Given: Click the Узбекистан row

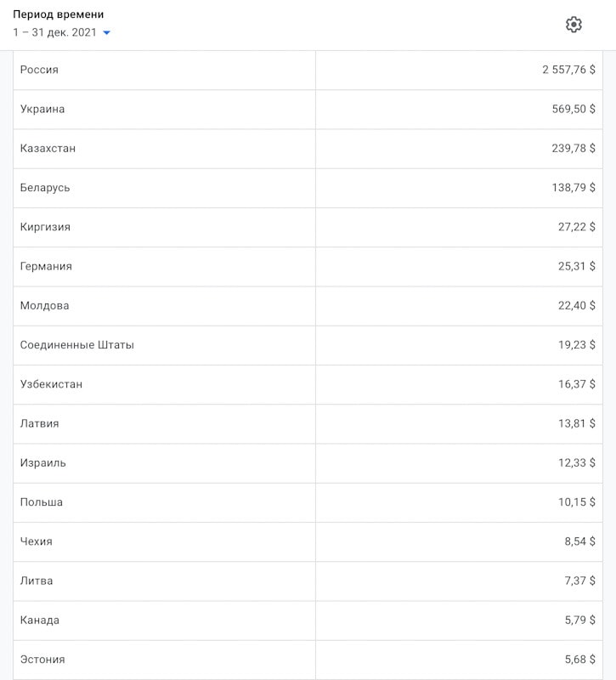Looking at the screenshot, I should coord(308,385).
